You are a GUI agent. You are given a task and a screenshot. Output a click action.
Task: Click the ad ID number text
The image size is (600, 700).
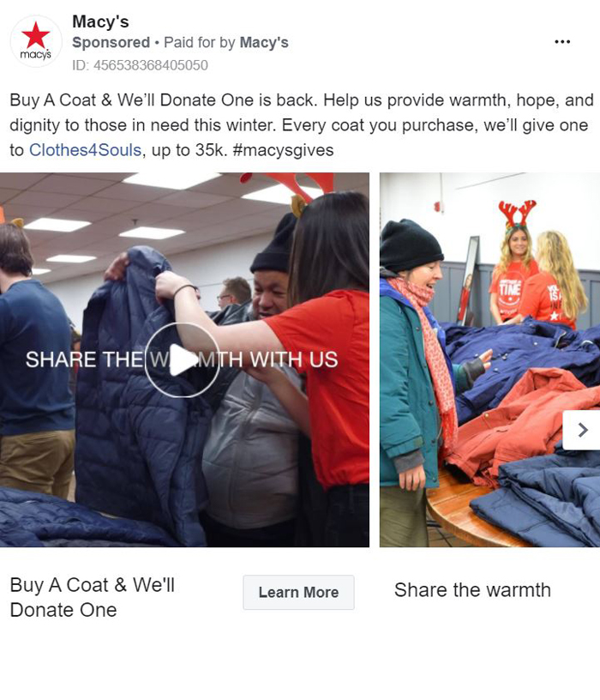point(140,65)
